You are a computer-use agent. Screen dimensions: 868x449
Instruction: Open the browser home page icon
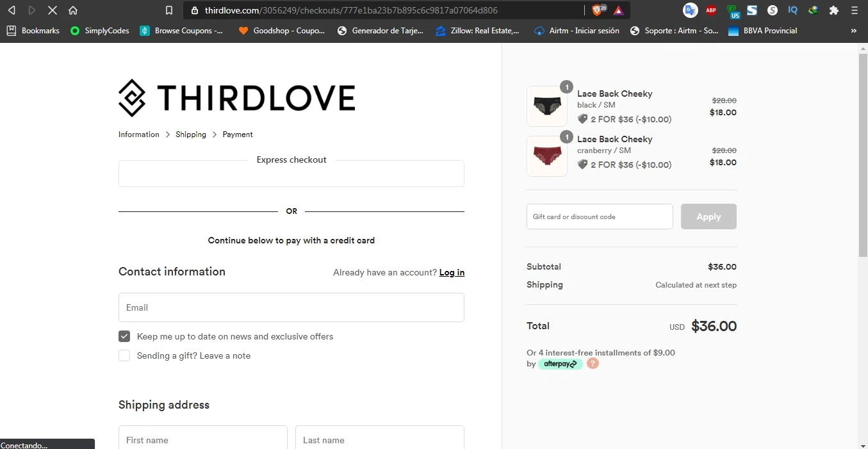(73, 10)
